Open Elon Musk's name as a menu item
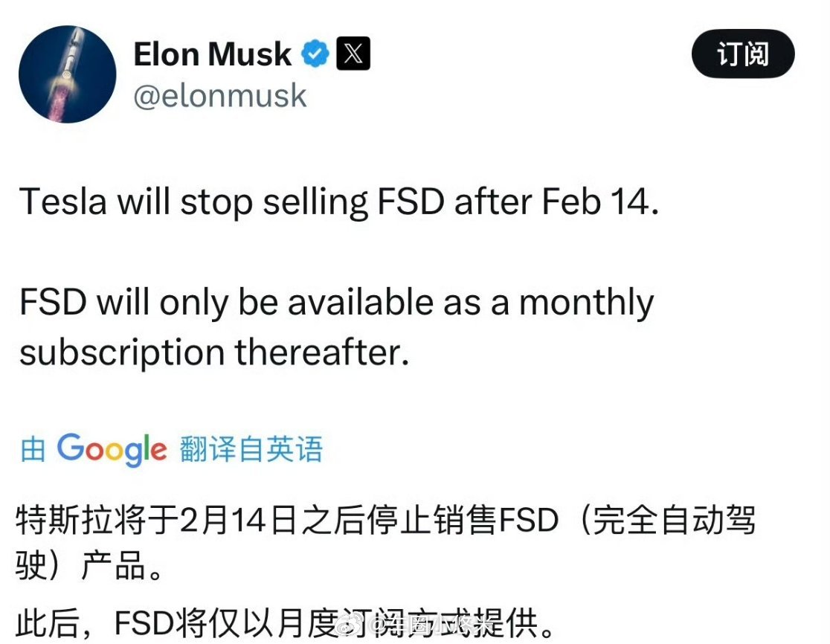This screenshot has width=830, height=644. (210, 53)
